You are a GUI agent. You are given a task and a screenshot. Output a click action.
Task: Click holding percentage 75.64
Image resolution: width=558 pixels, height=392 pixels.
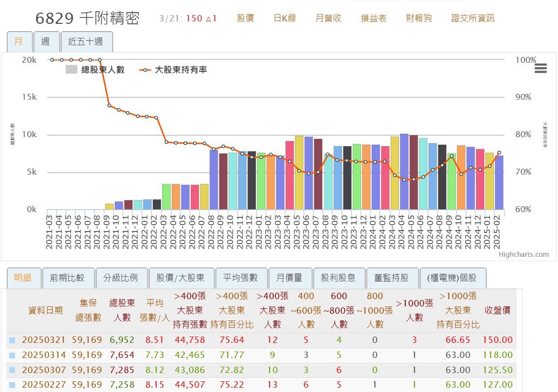[232, 340]
